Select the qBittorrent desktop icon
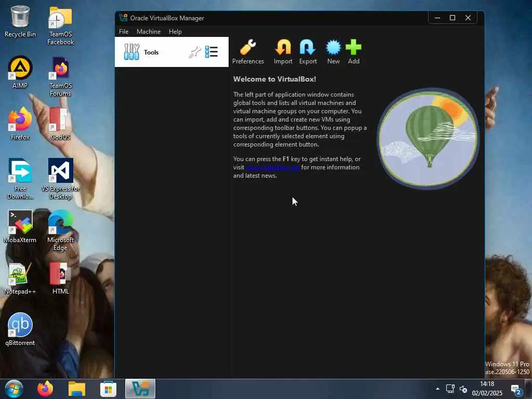Screen dimensions: 532x399 pyautogui.click(x=20, y=329)
